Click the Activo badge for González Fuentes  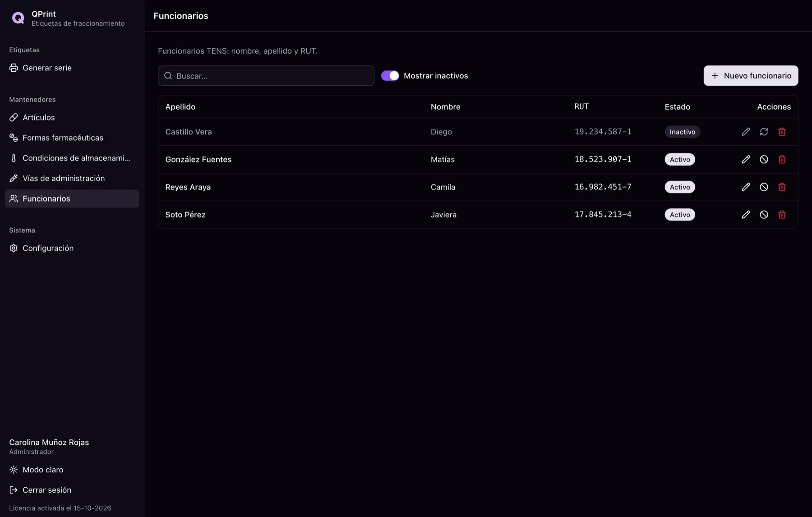(x=680, y=159)
